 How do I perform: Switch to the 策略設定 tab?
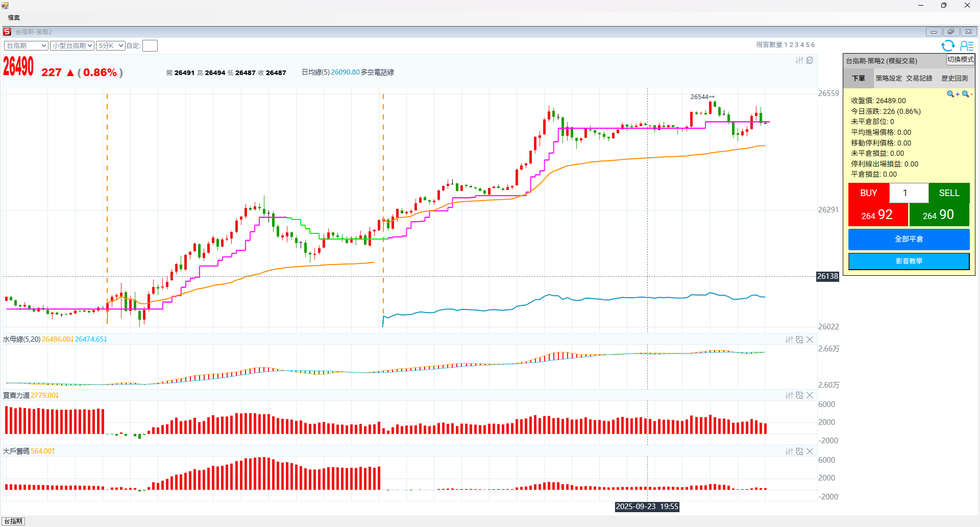coord(889,78)
